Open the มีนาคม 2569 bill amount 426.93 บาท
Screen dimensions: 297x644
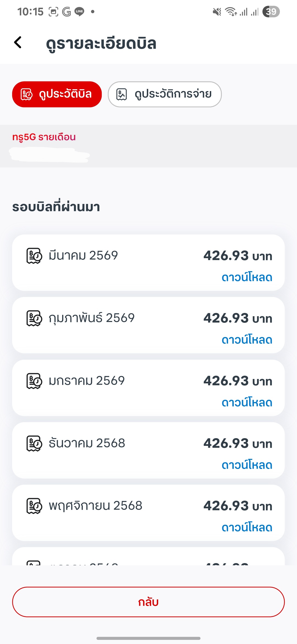coord(238,256)
